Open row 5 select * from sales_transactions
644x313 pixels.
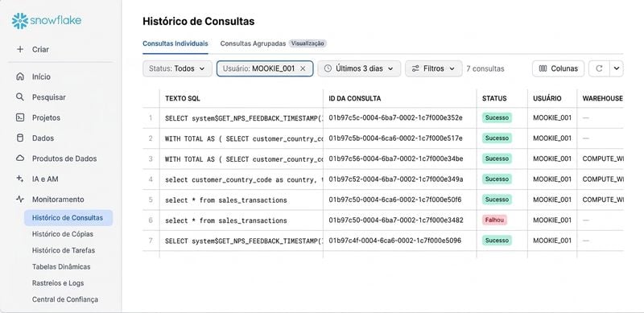tap(226, 200)
